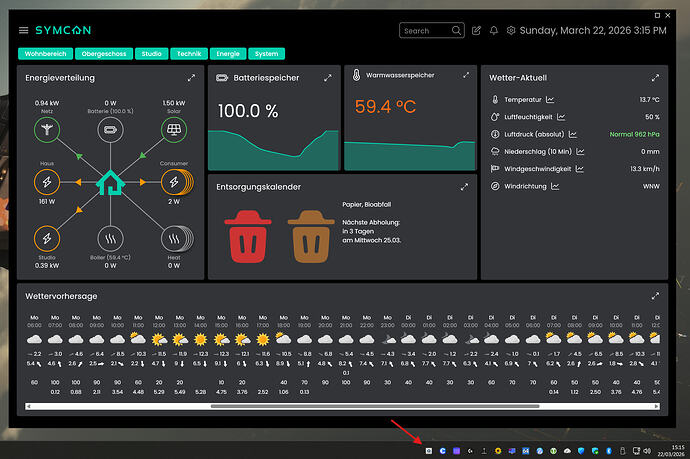Click the Solar panel energy node

coord(173,130)
